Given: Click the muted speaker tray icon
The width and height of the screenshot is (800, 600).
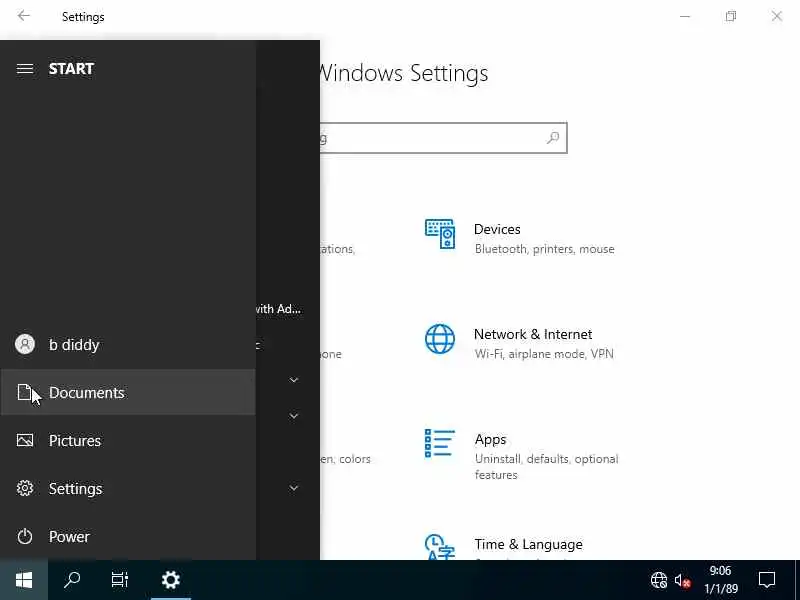Looking at the screenshot, I should coord(683,581).
